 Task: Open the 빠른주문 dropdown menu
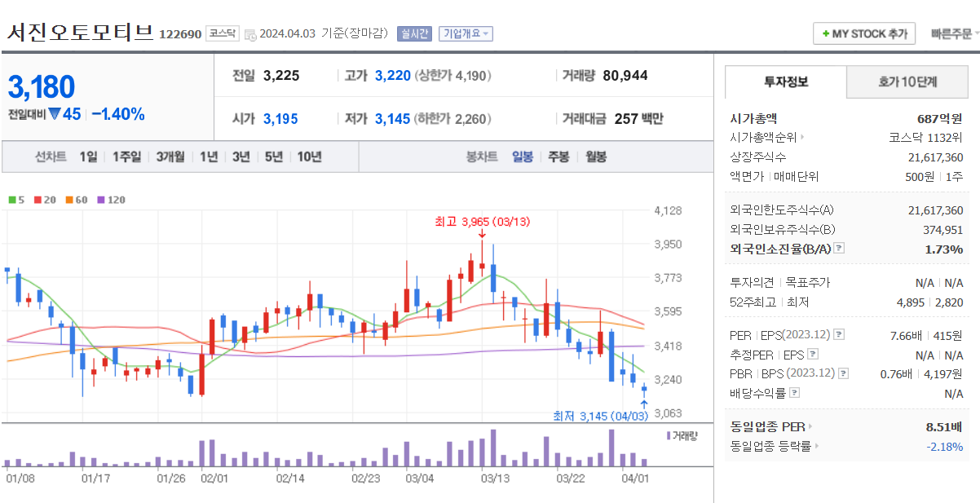click(956, 33)
